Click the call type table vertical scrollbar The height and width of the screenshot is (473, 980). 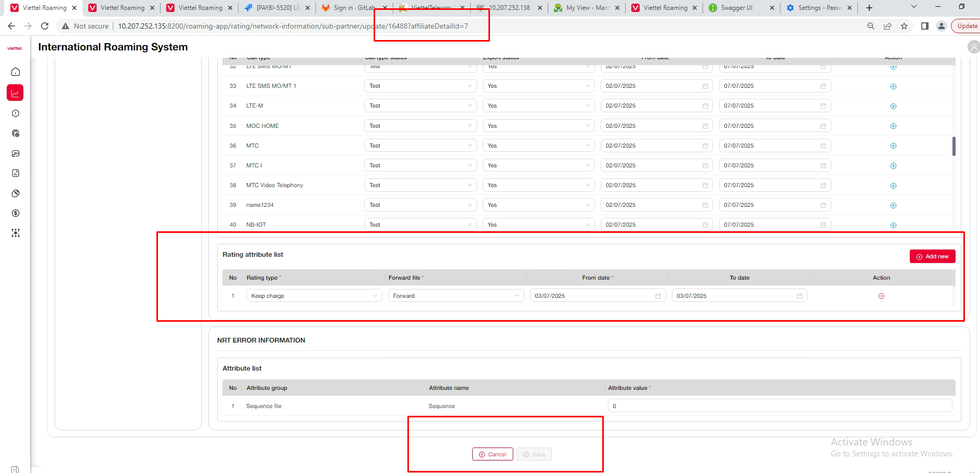953,146
